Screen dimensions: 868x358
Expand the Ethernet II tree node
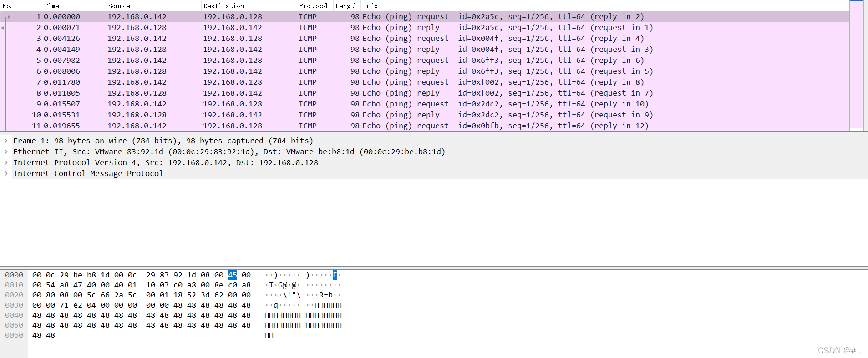(x=6, y=152)
